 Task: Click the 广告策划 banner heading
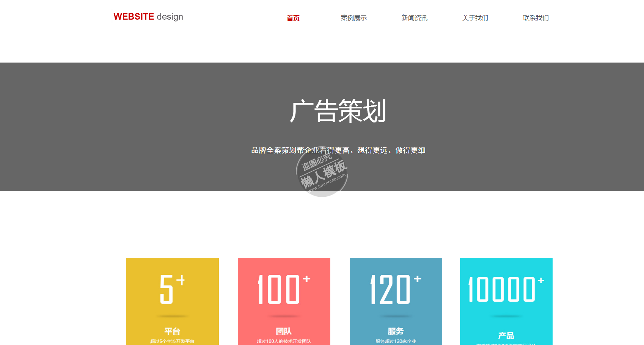[x=338, y=111]
